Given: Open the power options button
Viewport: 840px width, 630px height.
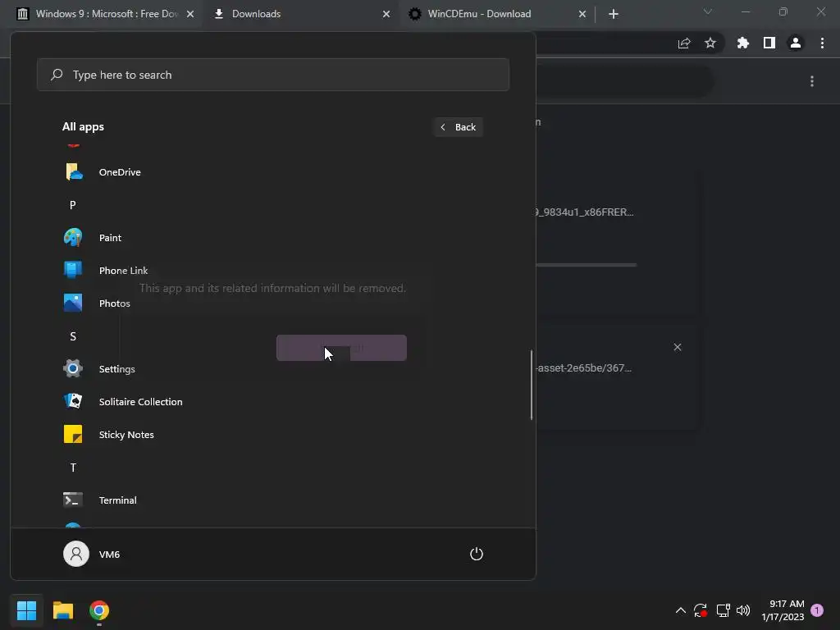Looking at the screenshot, I should point(477,554).
